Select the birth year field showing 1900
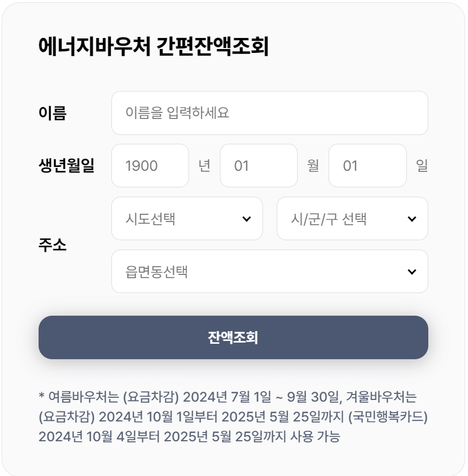The height and width of the screenshot is (476, 468). click(x=149, y=165)
